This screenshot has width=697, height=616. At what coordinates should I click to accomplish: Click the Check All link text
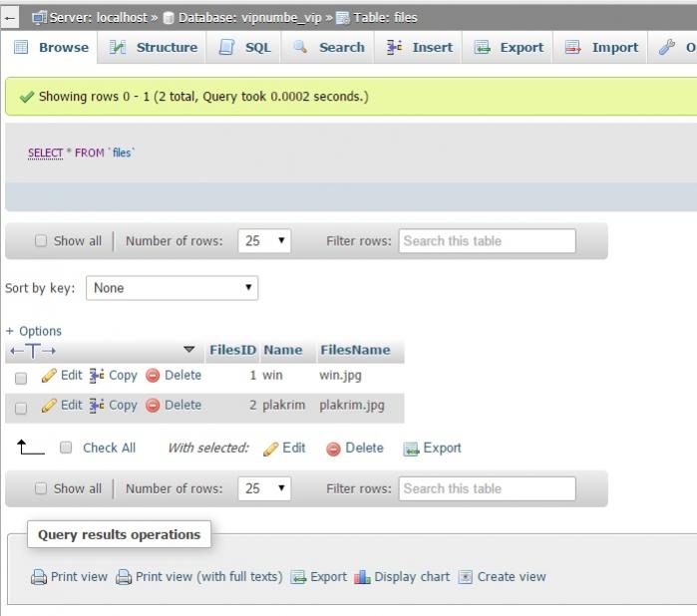coord(109,448)
